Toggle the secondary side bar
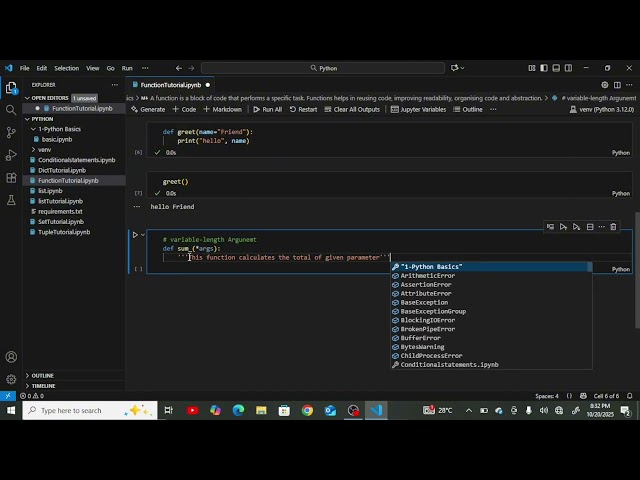Image resolution: width=640 pixels, height=480 pixels. click(x=568, y=68)
